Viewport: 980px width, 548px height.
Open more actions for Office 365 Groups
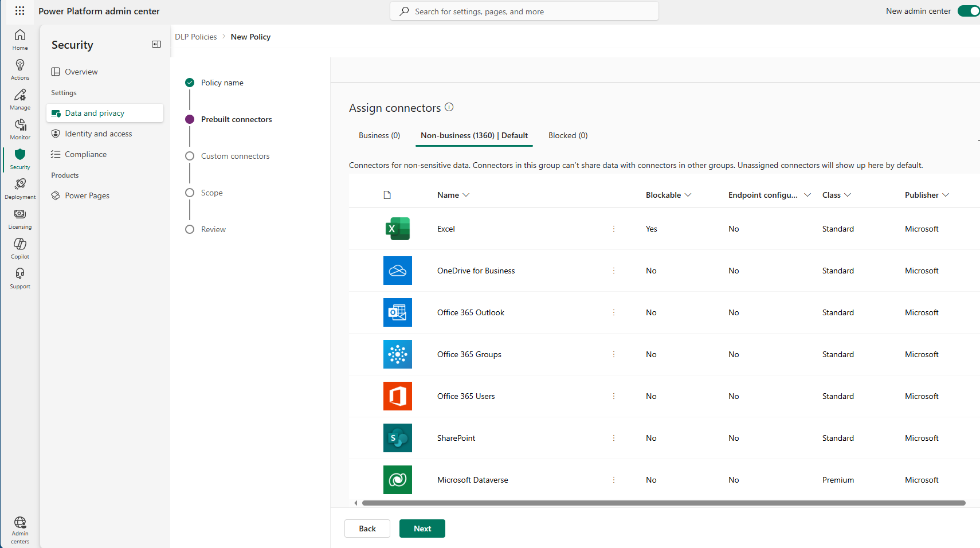tap(614, 354)
